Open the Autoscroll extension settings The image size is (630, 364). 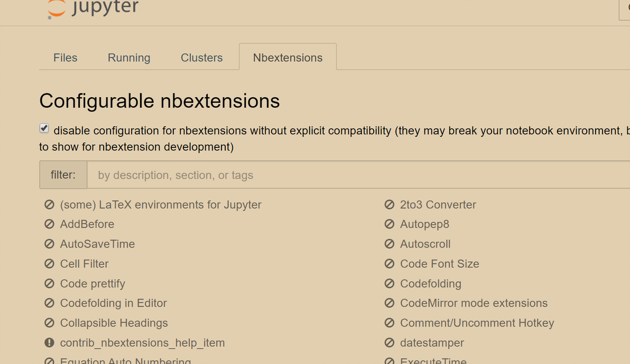coord(425,244)
